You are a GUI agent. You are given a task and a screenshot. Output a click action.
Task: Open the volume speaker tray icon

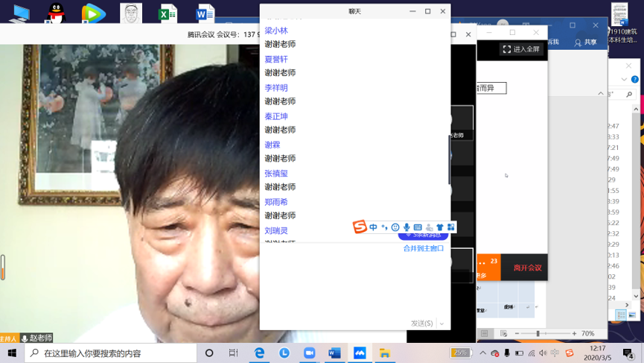pyautogui.click(x=543, y=353)
